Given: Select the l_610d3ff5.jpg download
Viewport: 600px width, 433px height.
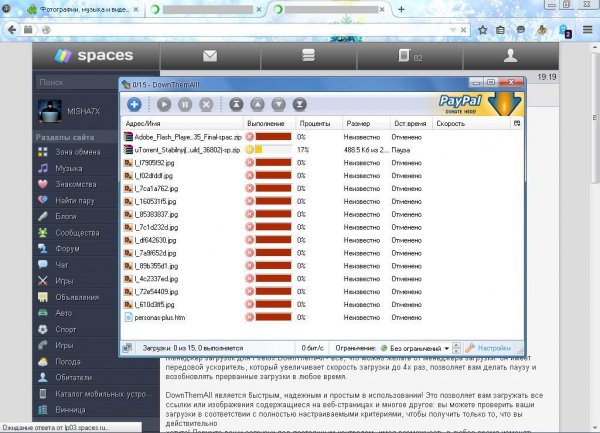Looking at the screenshot, I should [x=322, y=304].
